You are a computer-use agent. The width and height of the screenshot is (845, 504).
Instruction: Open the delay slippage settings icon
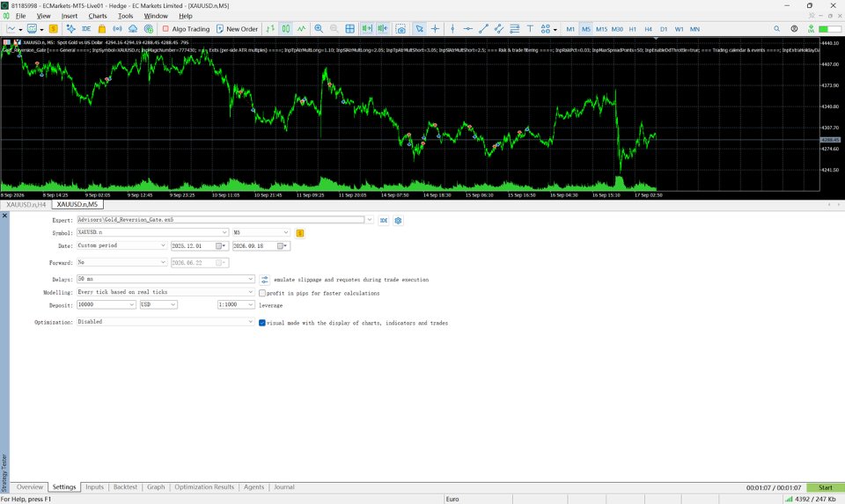click(x=264, y=280)
